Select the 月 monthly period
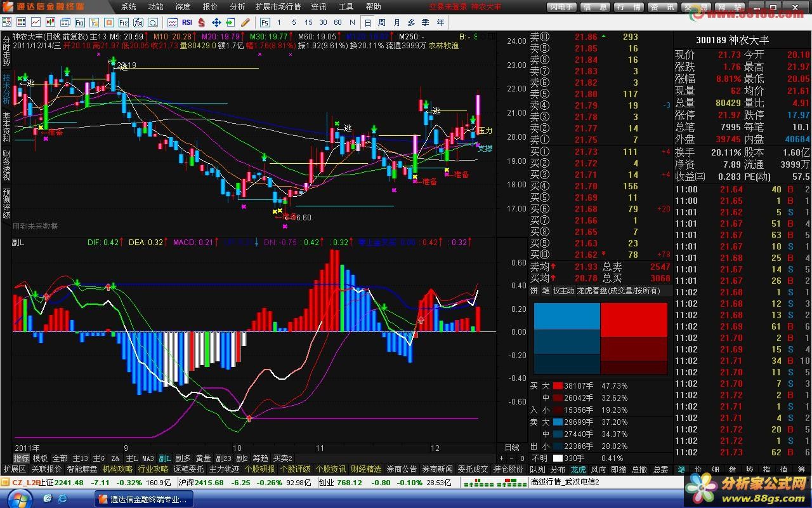This screenshot has height=508, width=812. pyautogui.click(x=396, y=22)
